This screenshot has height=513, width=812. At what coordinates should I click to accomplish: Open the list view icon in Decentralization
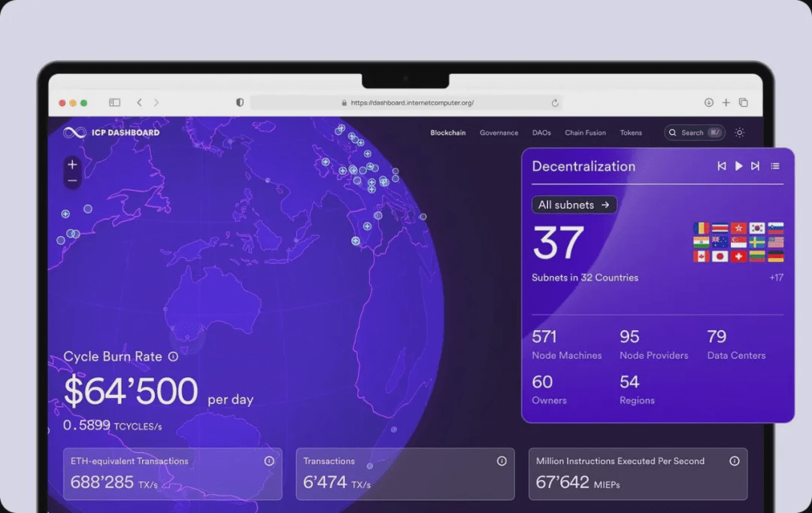(x=775, y=166)
